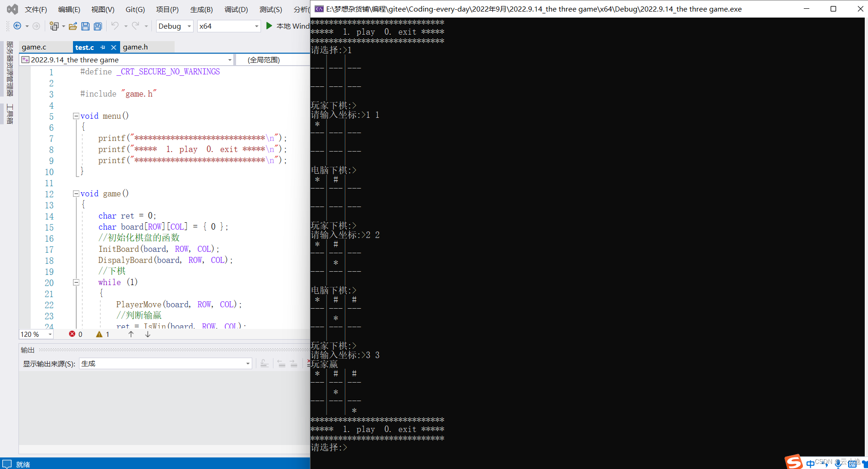Open the output source dropdown showing 生成

[x=165, y=364]
